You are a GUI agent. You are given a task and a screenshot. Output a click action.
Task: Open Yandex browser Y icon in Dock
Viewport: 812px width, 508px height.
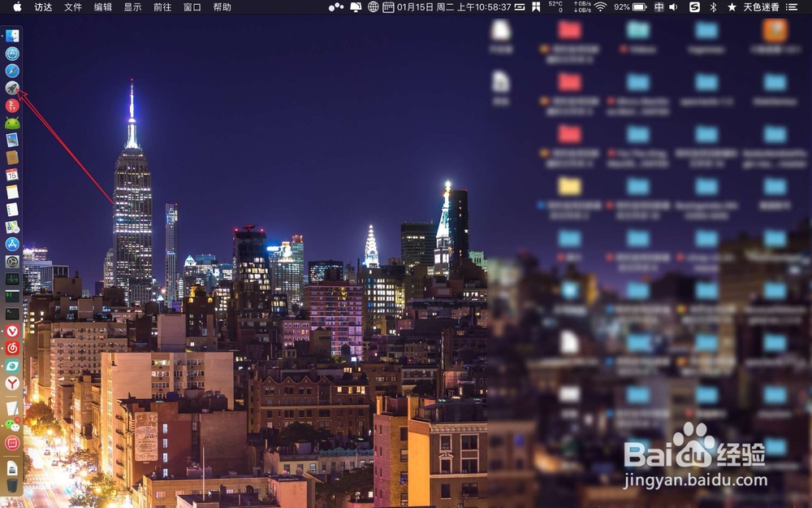[x=12, y=383]
